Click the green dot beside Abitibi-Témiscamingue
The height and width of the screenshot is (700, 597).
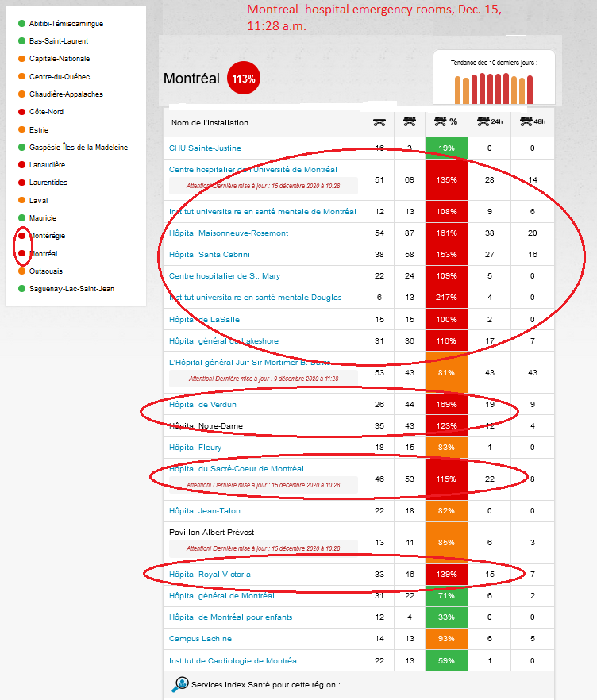pyautogui.click(x=21, y=23)
